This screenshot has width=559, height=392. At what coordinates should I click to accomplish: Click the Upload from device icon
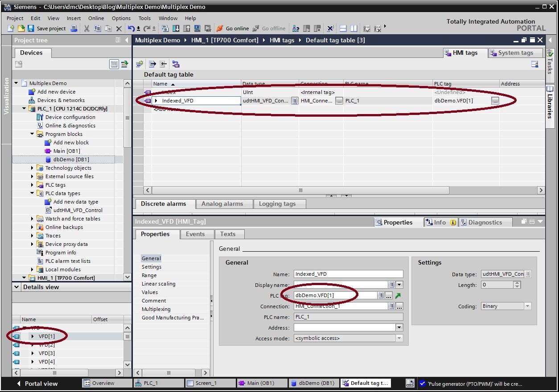coord(186,29)
